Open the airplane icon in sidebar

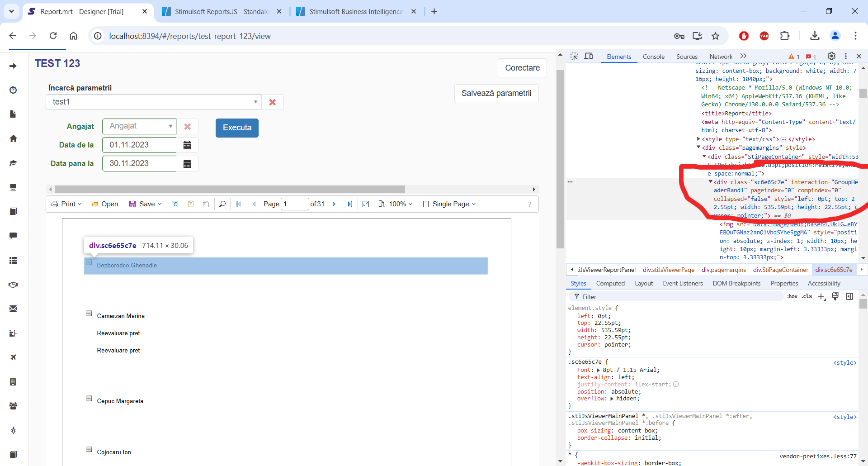coord(13,357)
